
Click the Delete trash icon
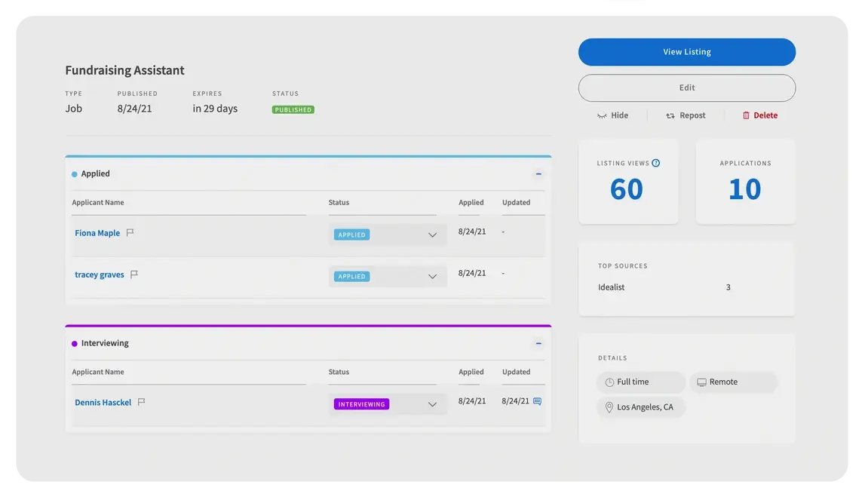coord(747,115)
